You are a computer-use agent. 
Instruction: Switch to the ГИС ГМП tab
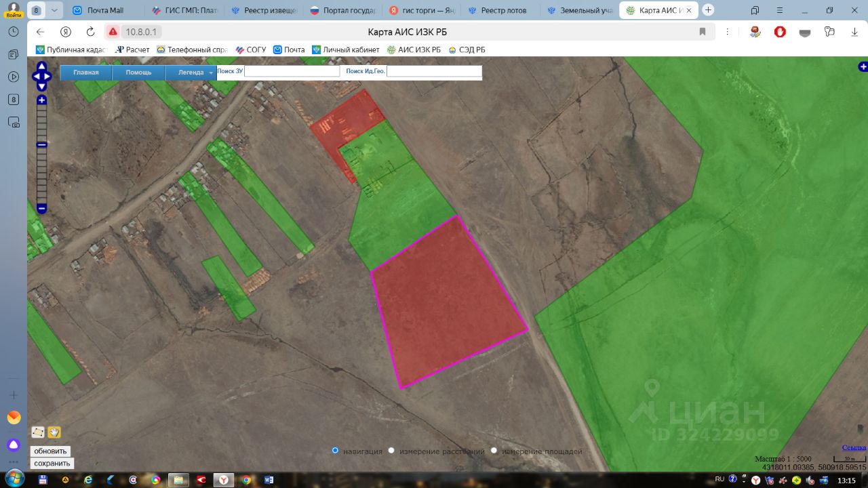coord(185,10)
